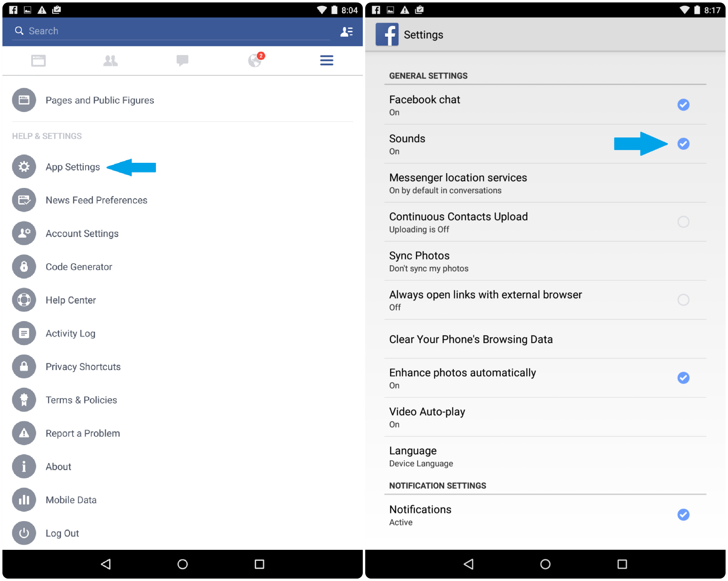The height and width of the screenshot is (581, 728).
Task: Open Report a Problem
Action: (83, 433)
